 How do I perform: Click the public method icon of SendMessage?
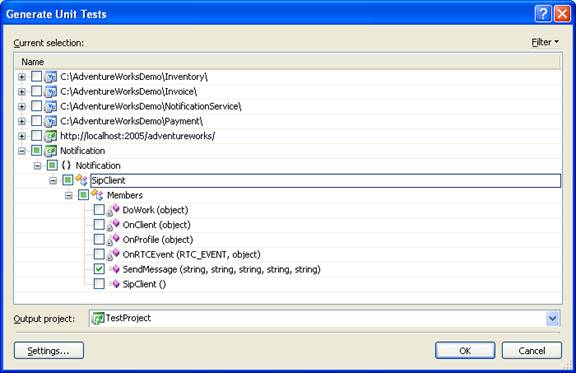[x=114, y=269]
